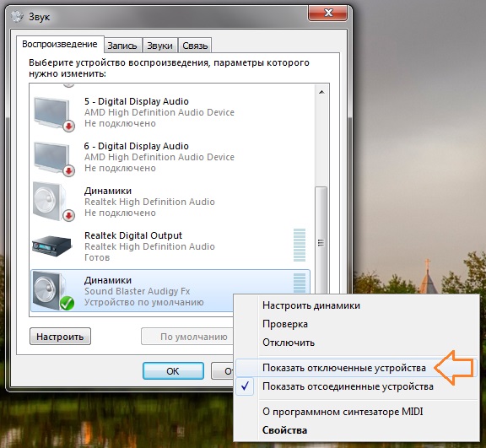Viewport: 486px width, 448px height.
Task: Select the 6 - Digital Display Audio row
Action: click(170, 158)
